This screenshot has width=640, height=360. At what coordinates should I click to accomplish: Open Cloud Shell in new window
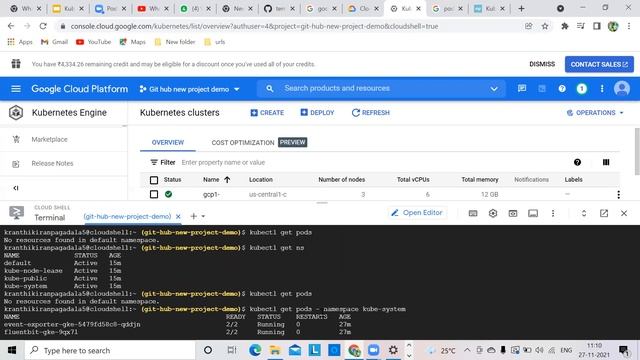[604, 213]
